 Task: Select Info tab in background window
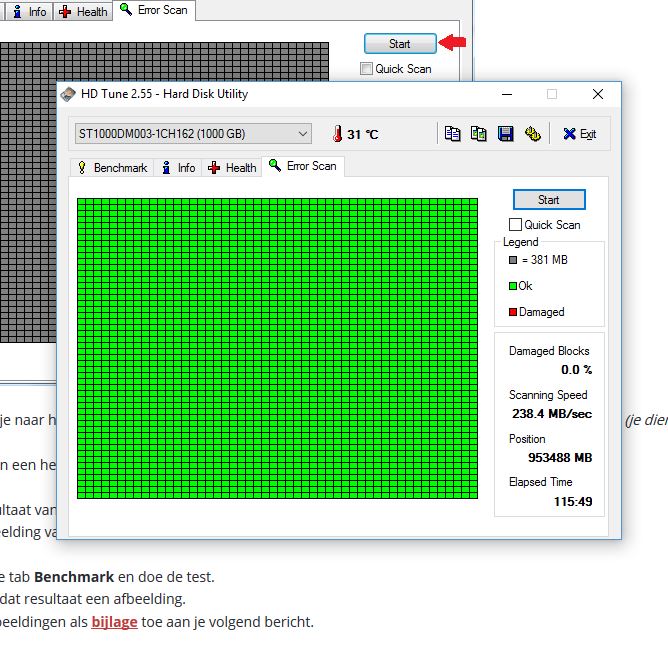[x=29, y=12]
